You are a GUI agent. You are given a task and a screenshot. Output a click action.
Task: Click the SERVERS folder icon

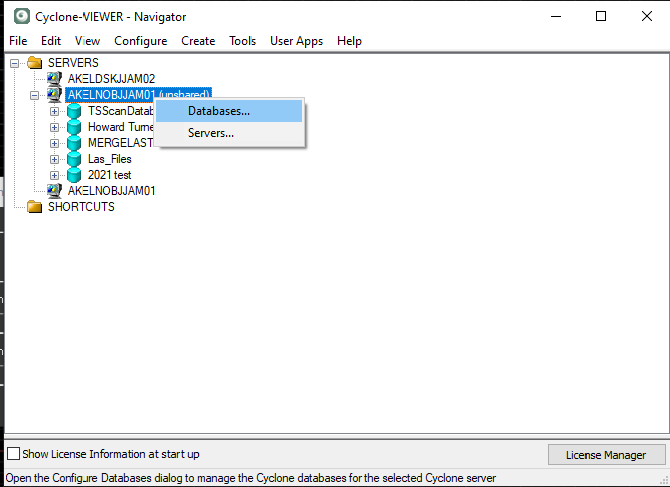click(35, 63)
